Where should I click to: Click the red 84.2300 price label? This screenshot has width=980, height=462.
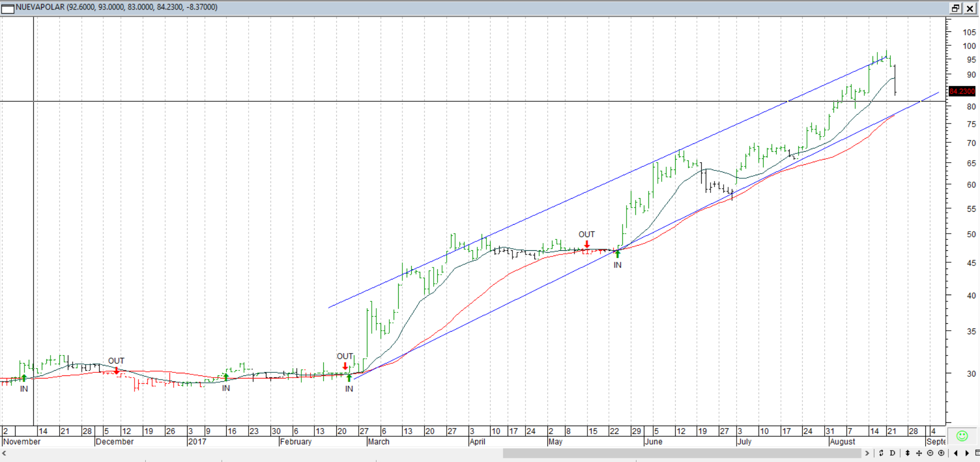(x=962, y=91)
